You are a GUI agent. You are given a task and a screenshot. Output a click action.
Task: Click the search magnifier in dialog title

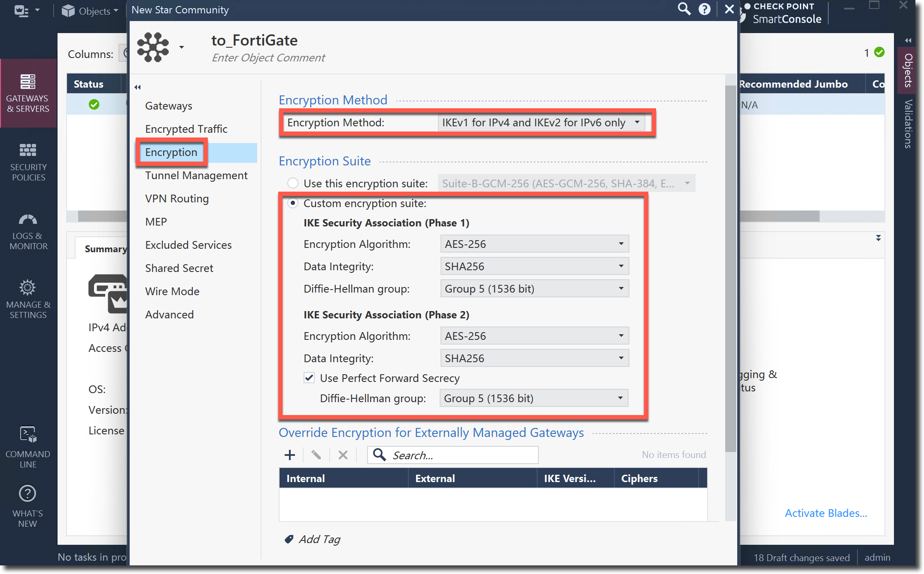684,9
